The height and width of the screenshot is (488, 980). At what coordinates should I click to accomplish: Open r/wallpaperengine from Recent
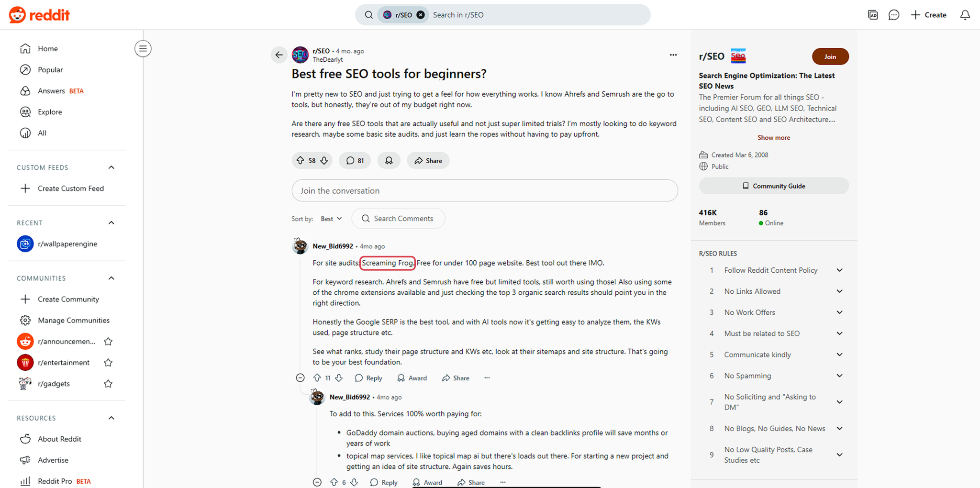[67, 244]
